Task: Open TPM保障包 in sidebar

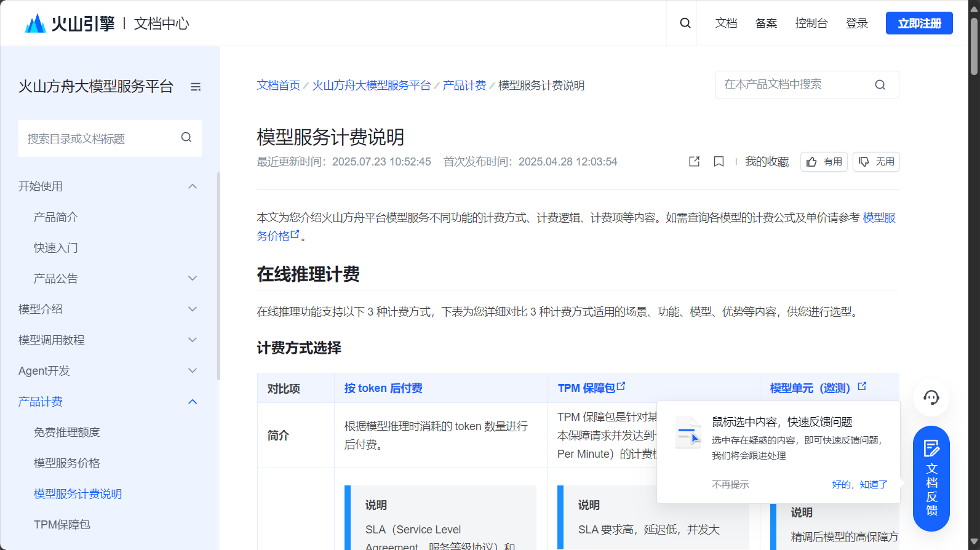Action: pos(62,525)
